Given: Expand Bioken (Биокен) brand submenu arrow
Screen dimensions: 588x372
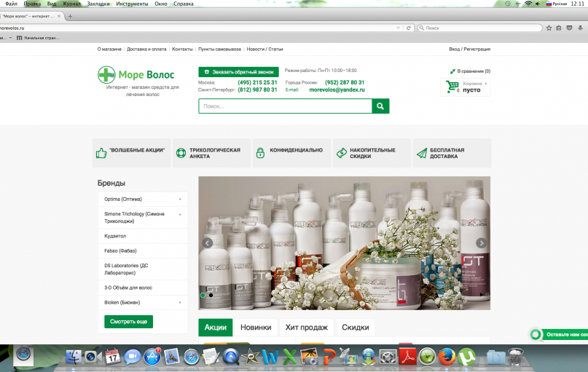Looking at the screenshot, I should tap(180, 302).
